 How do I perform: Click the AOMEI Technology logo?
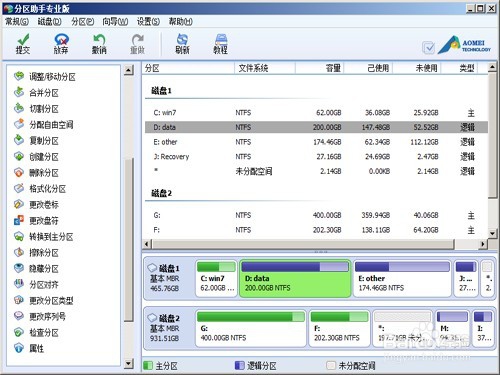point(464,45)
